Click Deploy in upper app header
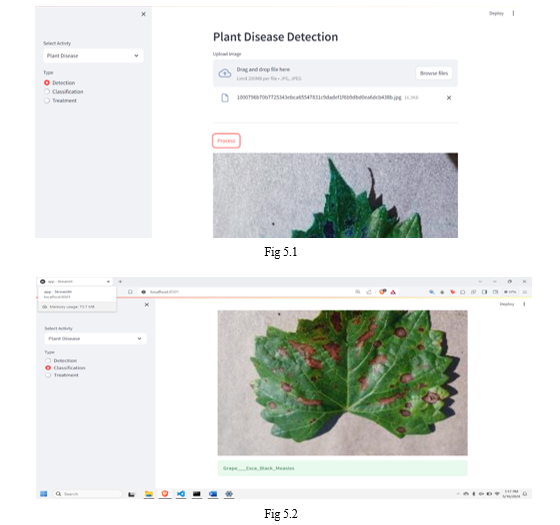560x525 pixels. click(496, 13)
